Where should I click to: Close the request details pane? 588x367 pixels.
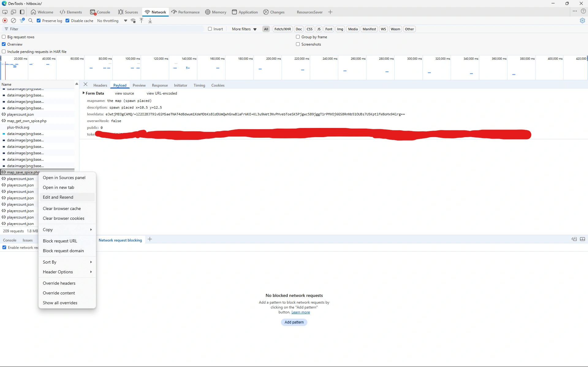point(85,84)
